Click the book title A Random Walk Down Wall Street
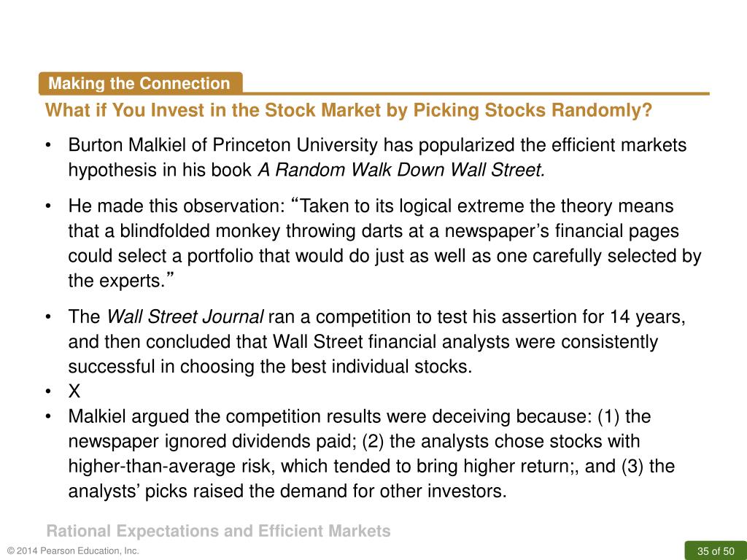This screenshot has height=560, width=747. 402,170
